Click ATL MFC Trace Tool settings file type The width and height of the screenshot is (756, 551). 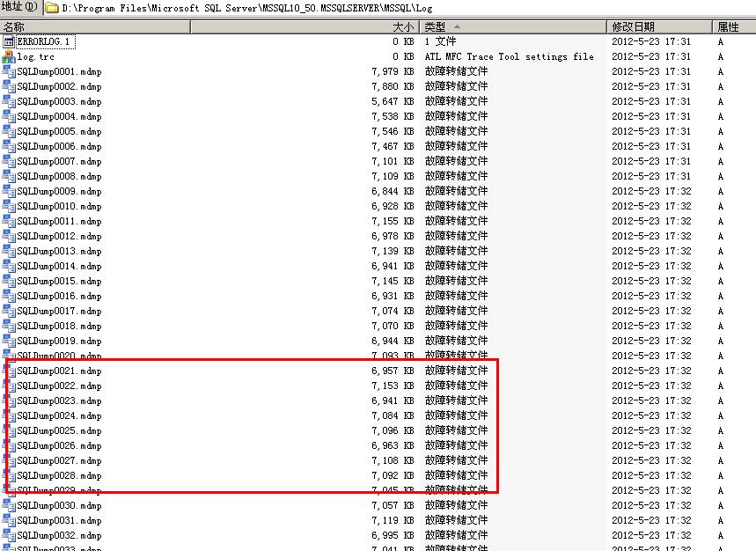pyautogui.click(x=510, y=57)
